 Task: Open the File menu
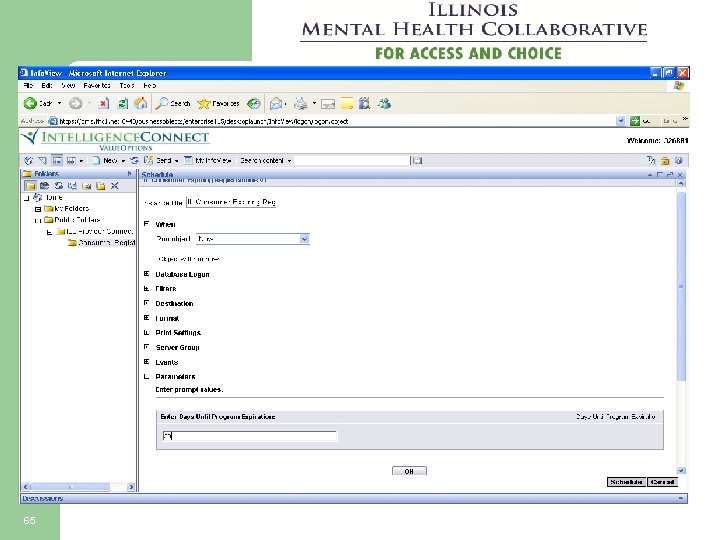point(28,85)
